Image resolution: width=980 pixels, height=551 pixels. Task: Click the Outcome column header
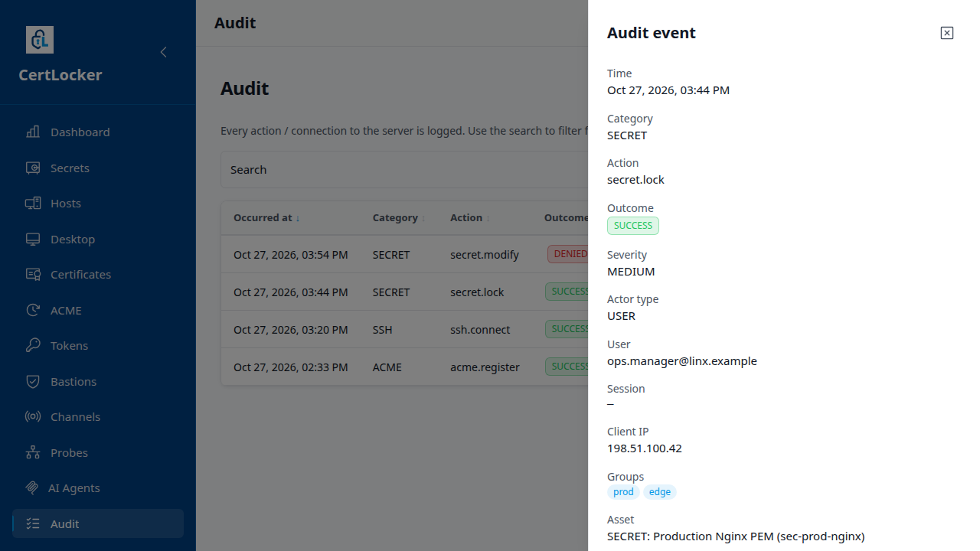click(566, 217)
